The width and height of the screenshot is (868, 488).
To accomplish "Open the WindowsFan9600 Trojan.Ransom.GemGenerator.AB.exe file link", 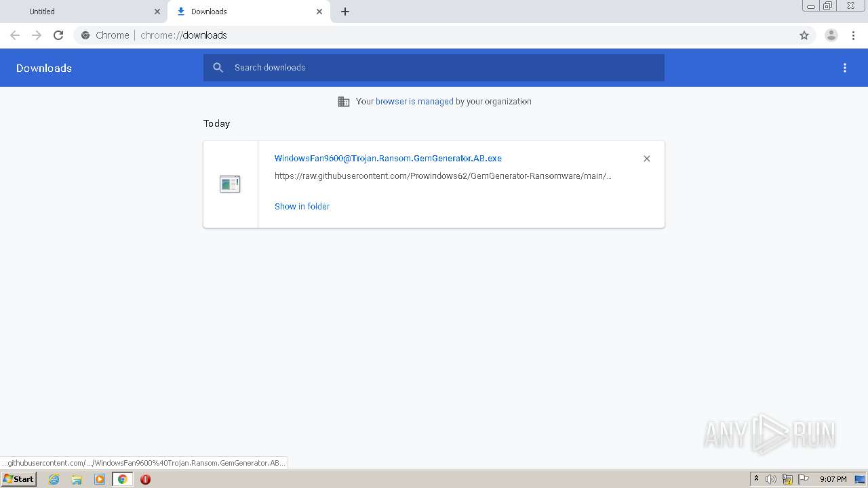I will tap(388, 159).
